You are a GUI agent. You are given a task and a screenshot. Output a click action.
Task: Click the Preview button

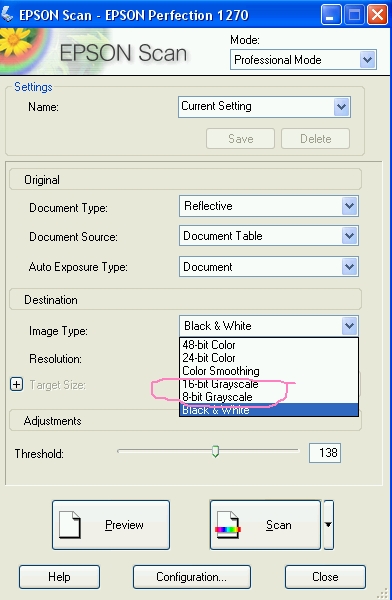[x=111, y=525]
